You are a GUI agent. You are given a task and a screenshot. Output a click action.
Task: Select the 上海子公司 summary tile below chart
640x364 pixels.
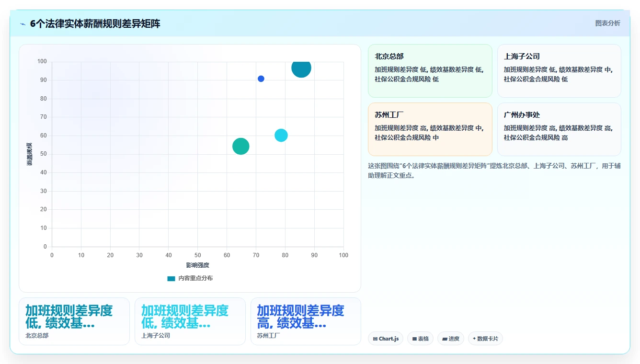click(190, 321)
